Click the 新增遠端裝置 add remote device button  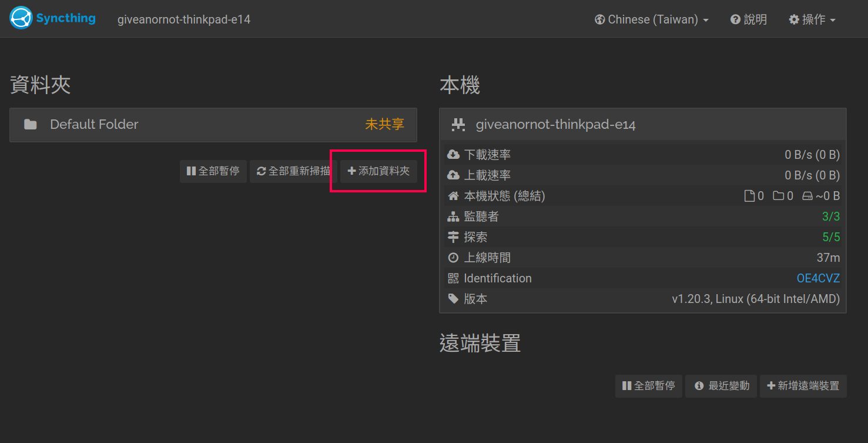click(803, 386)
